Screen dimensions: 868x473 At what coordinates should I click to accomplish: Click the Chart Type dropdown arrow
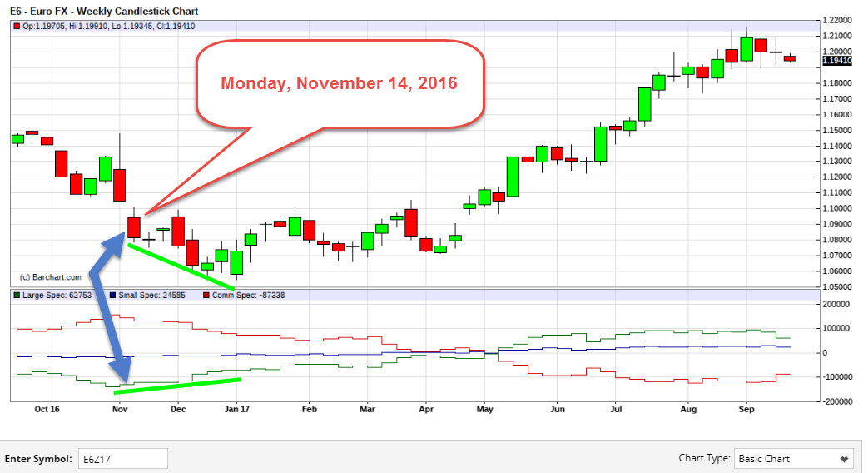tap(844, 459)
